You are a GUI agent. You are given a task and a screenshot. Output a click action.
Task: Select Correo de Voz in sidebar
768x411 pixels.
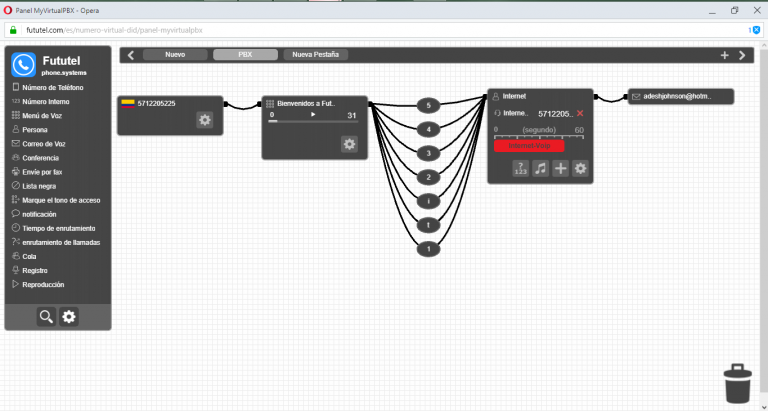pyautogui.click(x=38, y=144)
